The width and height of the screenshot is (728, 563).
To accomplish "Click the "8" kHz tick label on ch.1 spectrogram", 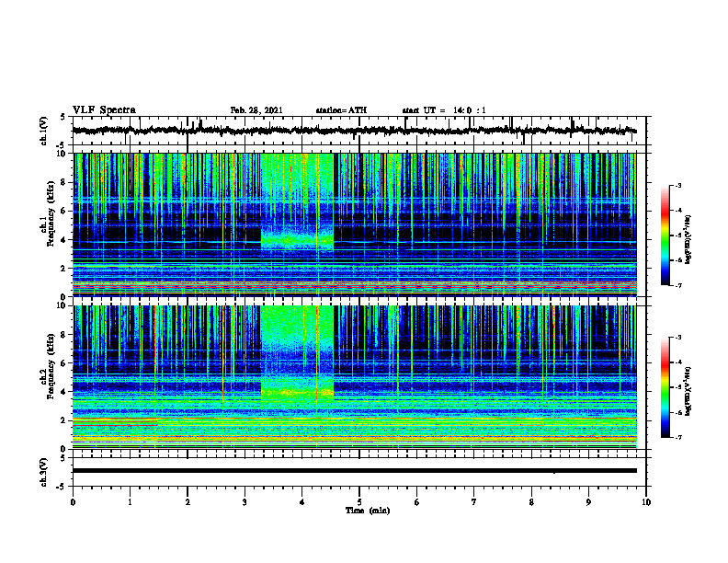I will click(64, 182).
